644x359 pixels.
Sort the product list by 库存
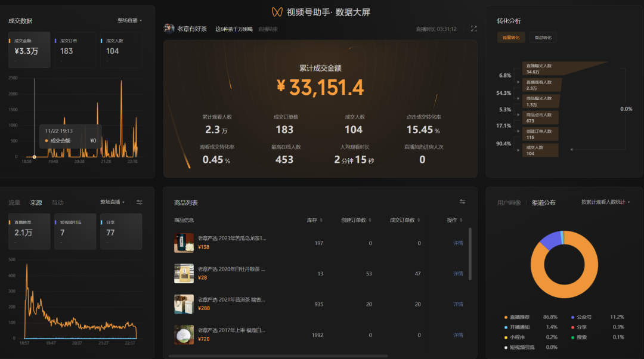314,220
